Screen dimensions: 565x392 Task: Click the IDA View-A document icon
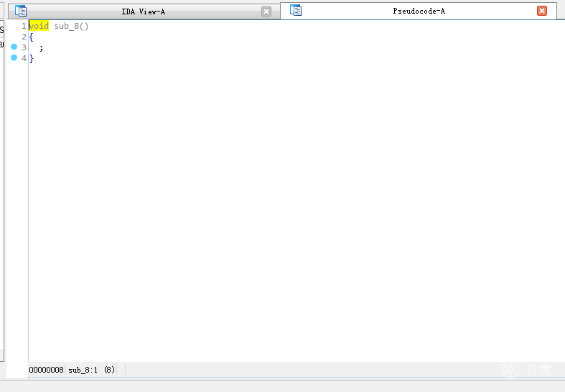21,11
